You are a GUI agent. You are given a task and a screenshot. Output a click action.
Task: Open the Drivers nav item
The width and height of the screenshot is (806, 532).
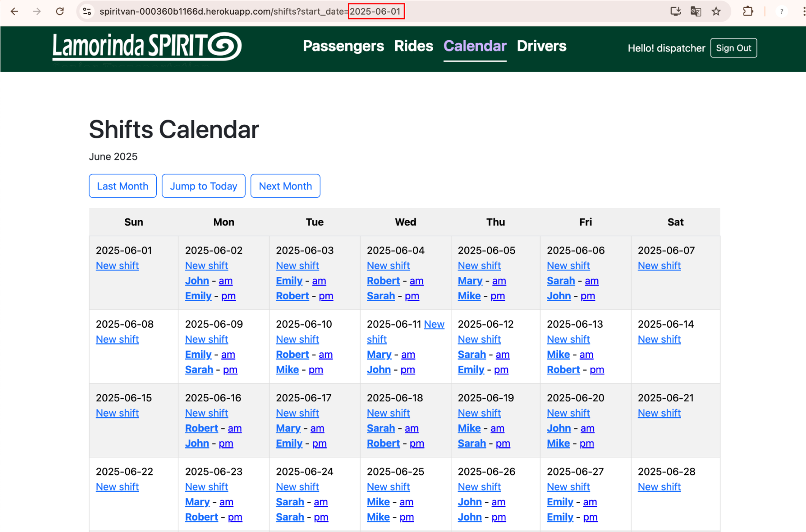pyautogui.click(x=542, y=46)
